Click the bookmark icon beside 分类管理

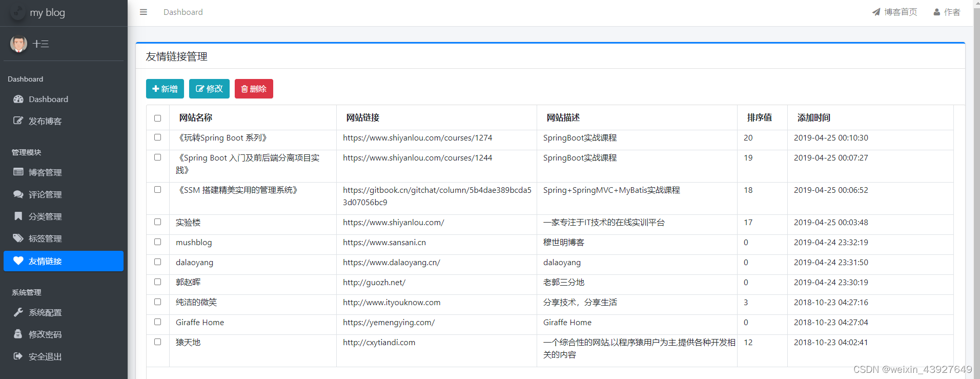click(18, 216)
